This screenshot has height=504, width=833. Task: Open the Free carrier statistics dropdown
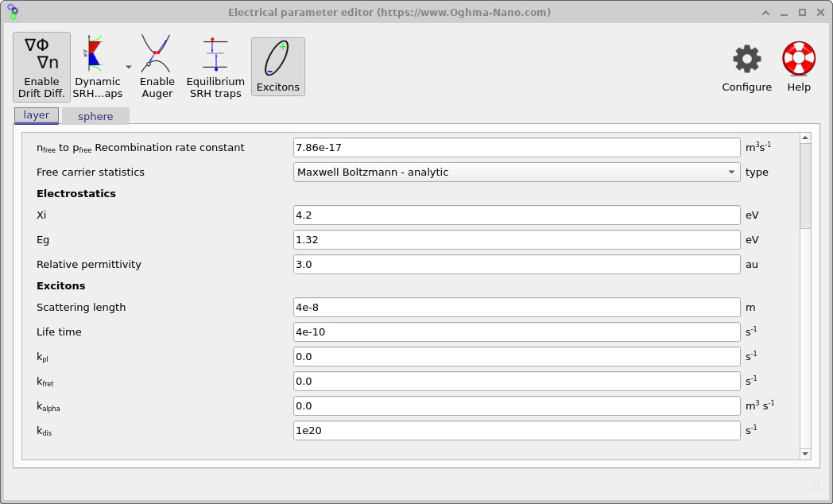coord(517,172)
